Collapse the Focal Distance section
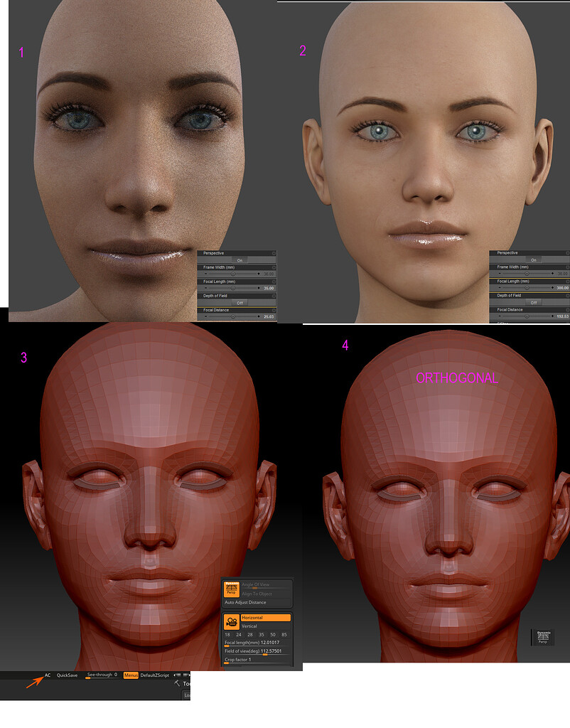Screen dimensions: 570x728 217,309
